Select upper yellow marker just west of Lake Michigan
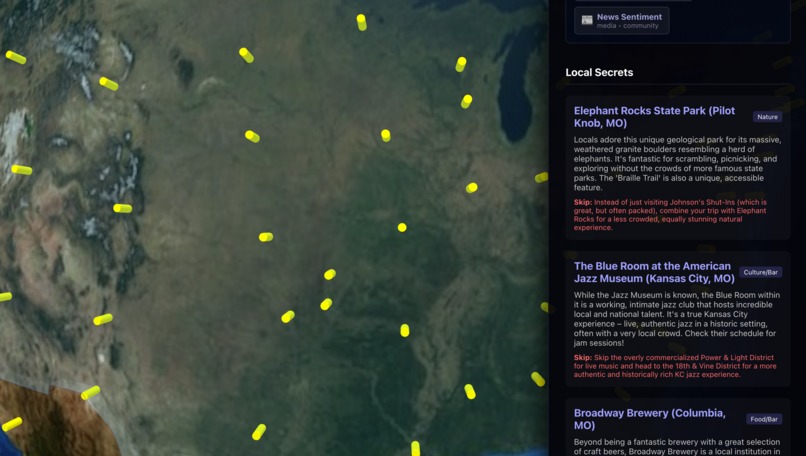This screenshot has height=456, width=806. (x=461, y=64)
